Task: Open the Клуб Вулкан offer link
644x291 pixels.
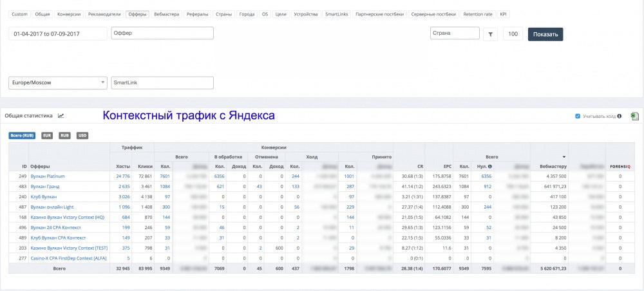Action: click(x=44, y=196)
